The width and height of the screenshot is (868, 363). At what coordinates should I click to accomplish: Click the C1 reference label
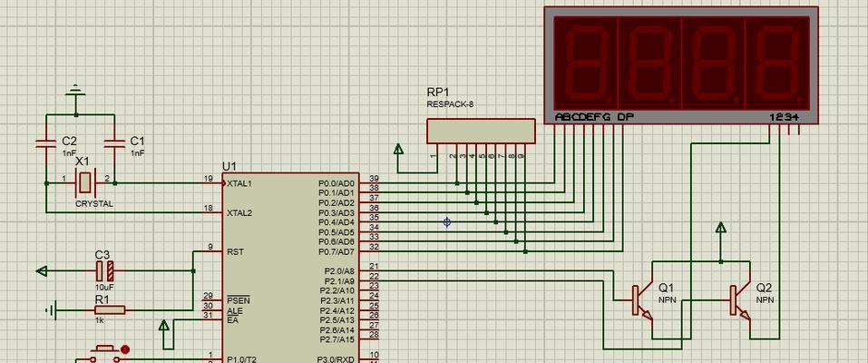137,141
